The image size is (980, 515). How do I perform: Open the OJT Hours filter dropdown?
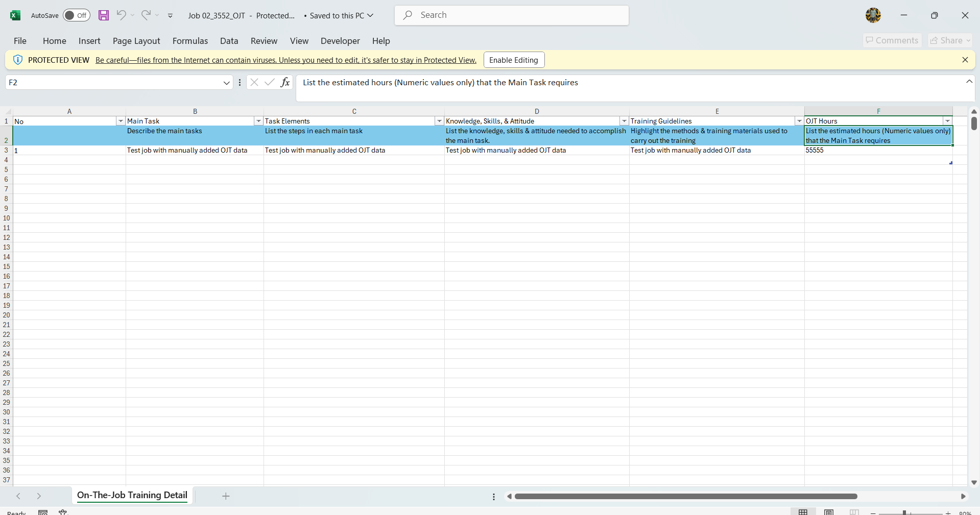[947, 121]
